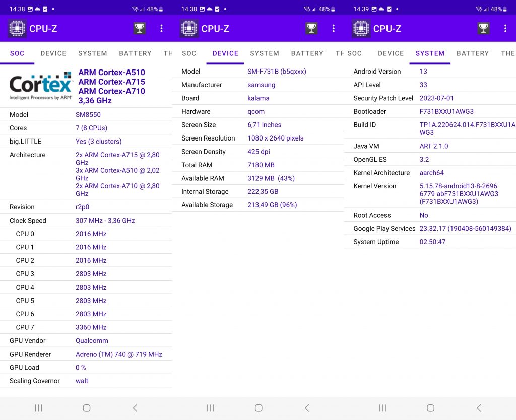Tap the trophy icon in the middle CPU-Z screen

[x=311, y=28]
